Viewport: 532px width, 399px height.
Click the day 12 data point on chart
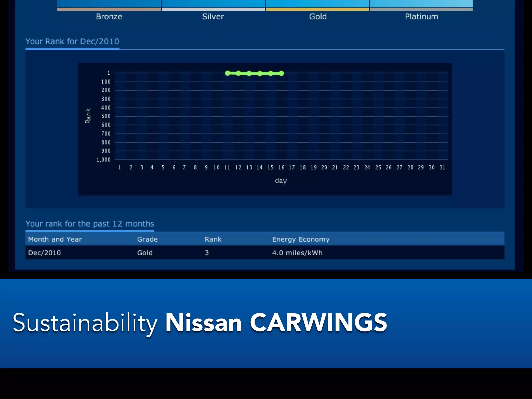[238, 74]
